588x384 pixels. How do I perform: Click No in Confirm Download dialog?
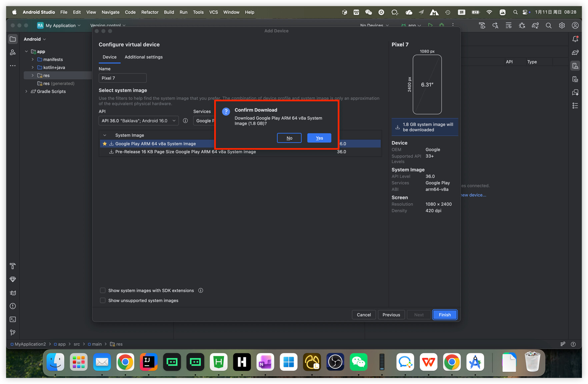[289, 138]
